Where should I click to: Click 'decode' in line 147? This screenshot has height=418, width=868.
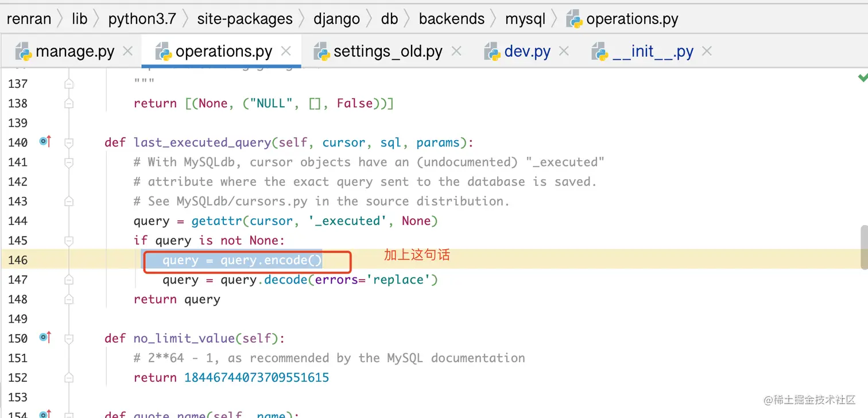[286, 280]
